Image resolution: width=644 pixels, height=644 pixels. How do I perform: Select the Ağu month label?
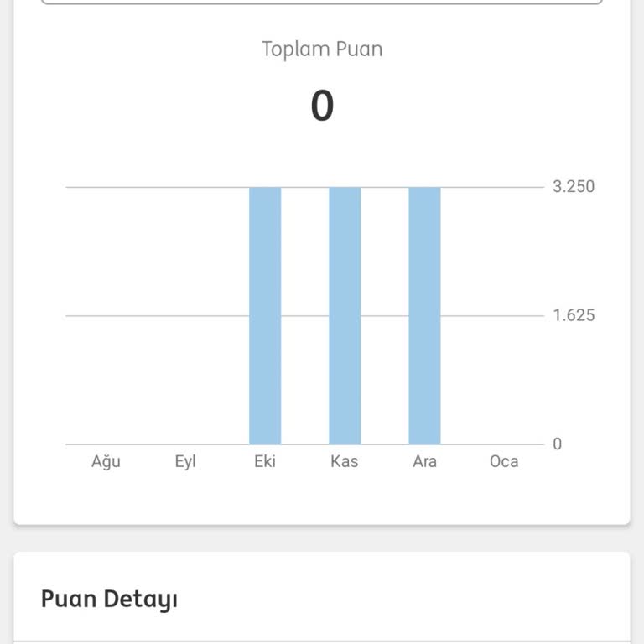[106, 461]
